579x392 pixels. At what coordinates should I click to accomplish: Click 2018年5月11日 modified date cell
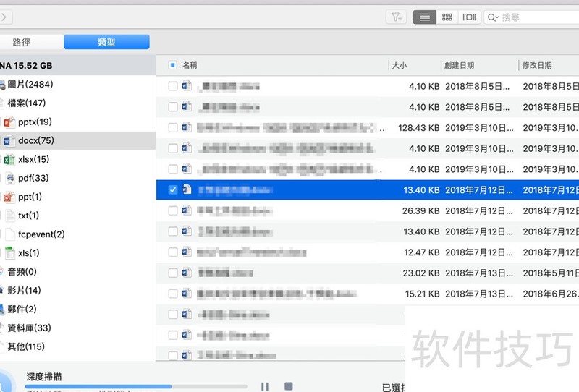[x=551, y=273]
